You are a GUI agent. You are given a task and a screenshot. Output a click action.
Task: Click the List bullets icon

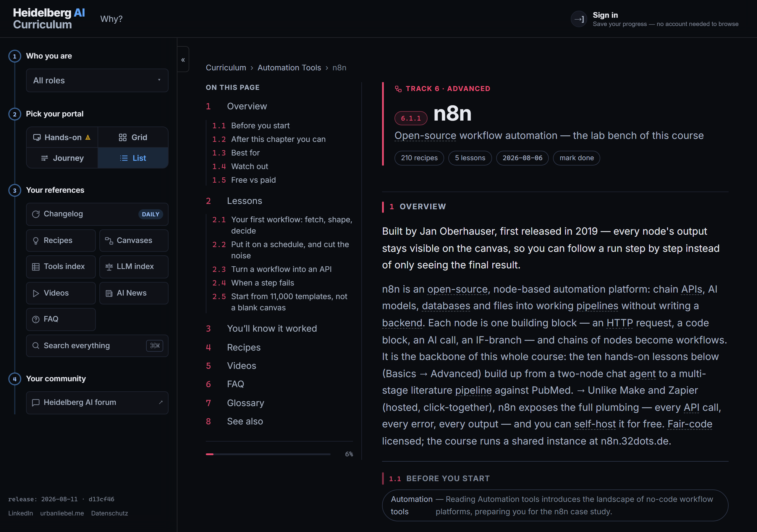click(124, 158)
